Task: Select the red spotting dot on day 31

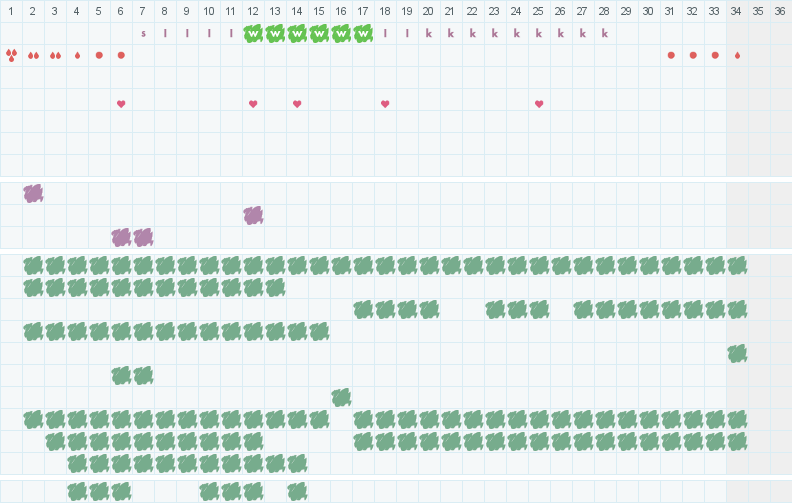Action: (671, 55)
